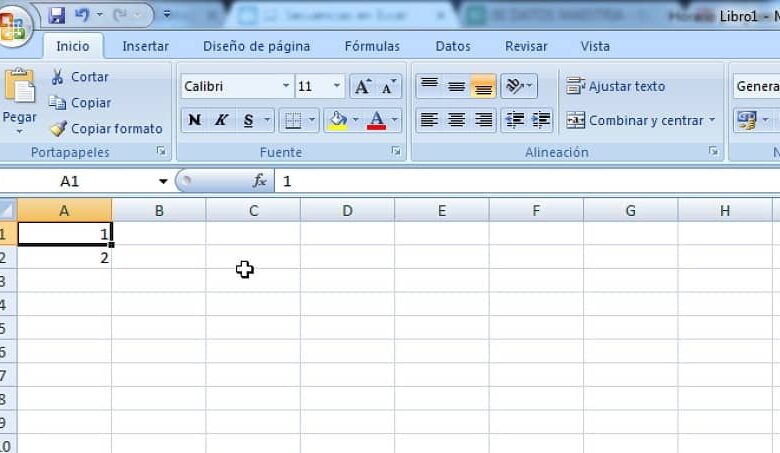This screenshot has width=780, height=453.
Task: Click the center horizontal alignment icon
Action: (456, 120)
